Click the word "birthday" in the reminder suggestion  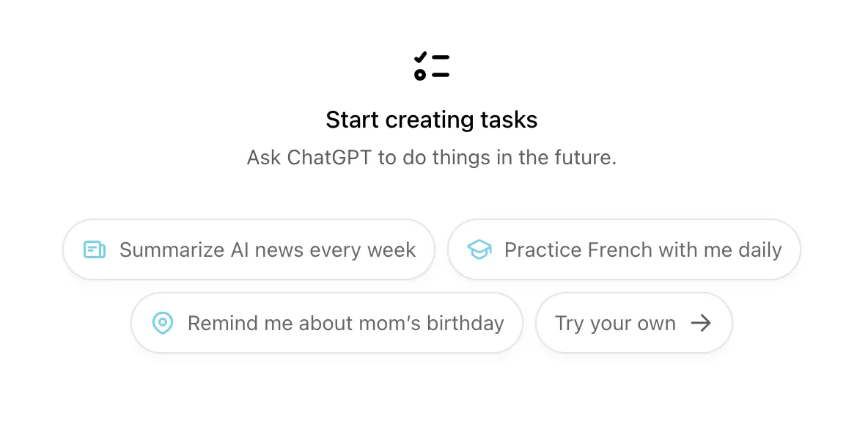[x=466, y=324]
